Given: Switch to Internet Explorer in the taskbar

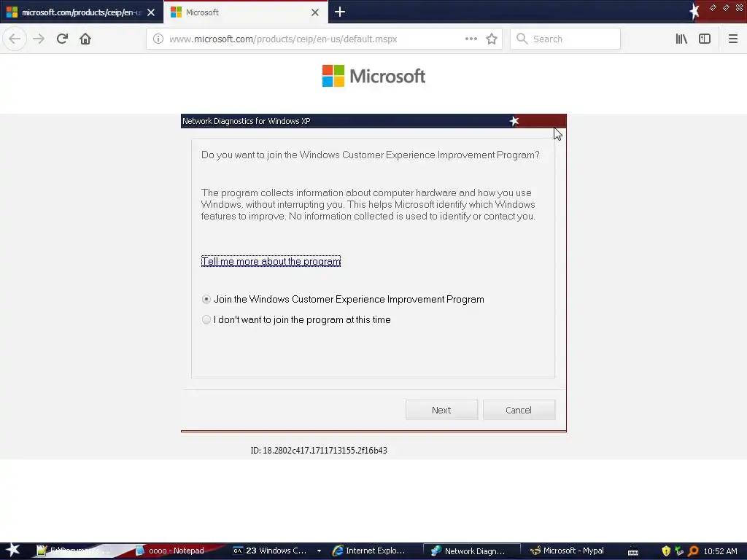Looking at the screenshot, I should 368,551.
